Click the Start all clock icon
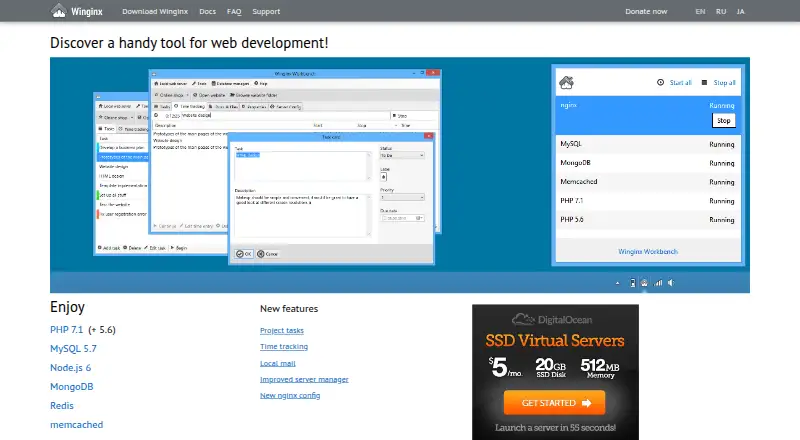The height and width of the screenshot is (440, 800). click(660, 82)
